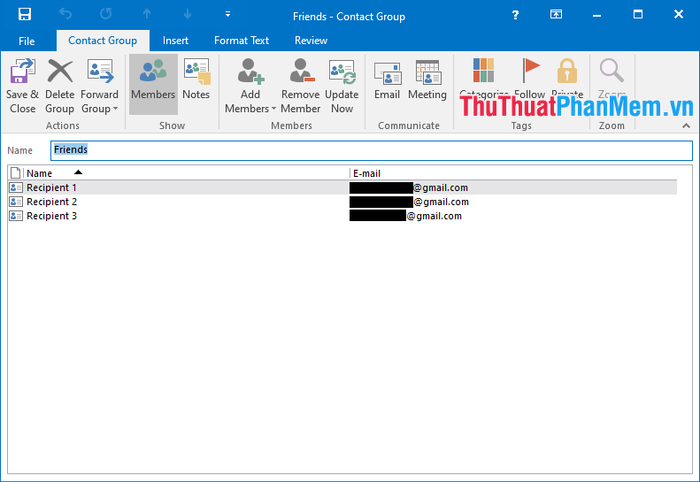Open the File menu

[x=27, y=41]
